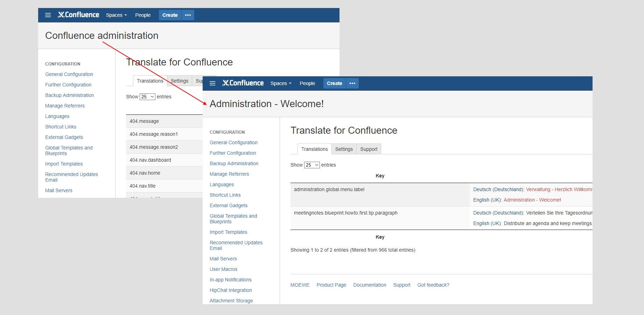Image resolution: width=644 pixels, height=315 pixels.
Task: Open ellipsis create menu in front window
Action: click(x=352, y=83)
